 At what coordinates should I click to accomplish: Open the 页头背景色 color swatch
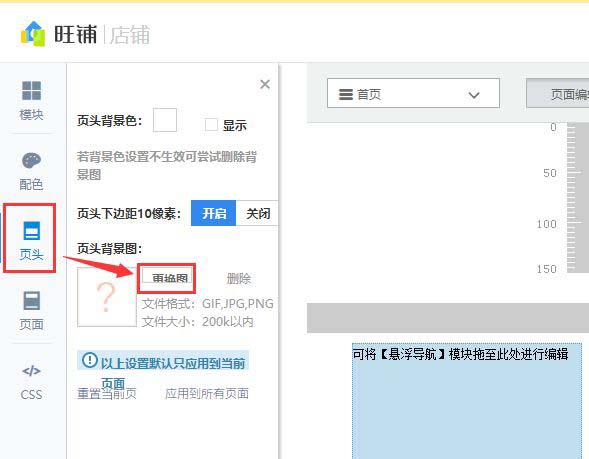165,120
